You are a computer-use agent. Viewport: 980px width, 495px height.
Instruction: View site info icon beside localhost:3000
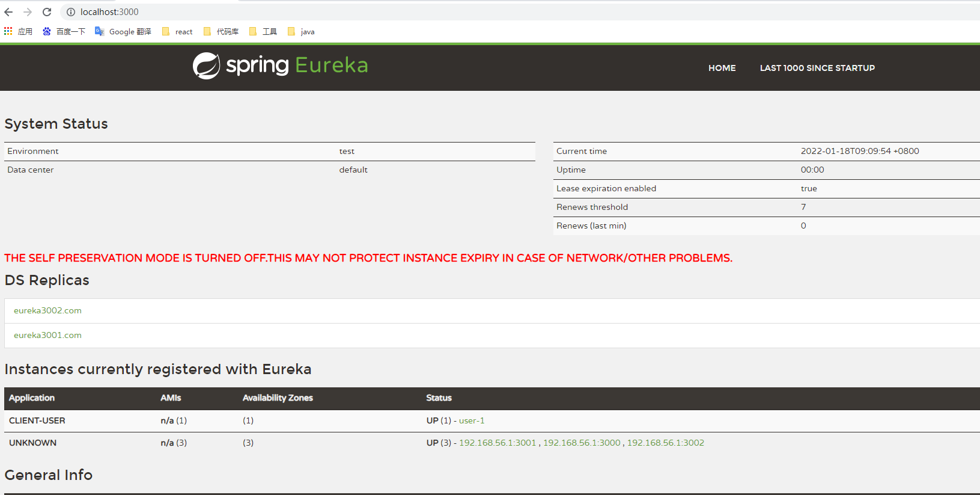[x=71, y=12]
